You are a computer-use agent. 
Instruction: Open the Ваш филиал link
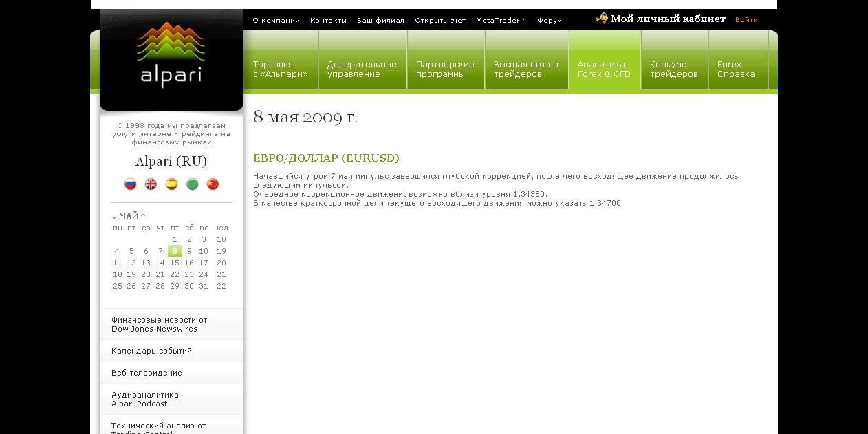380,21
